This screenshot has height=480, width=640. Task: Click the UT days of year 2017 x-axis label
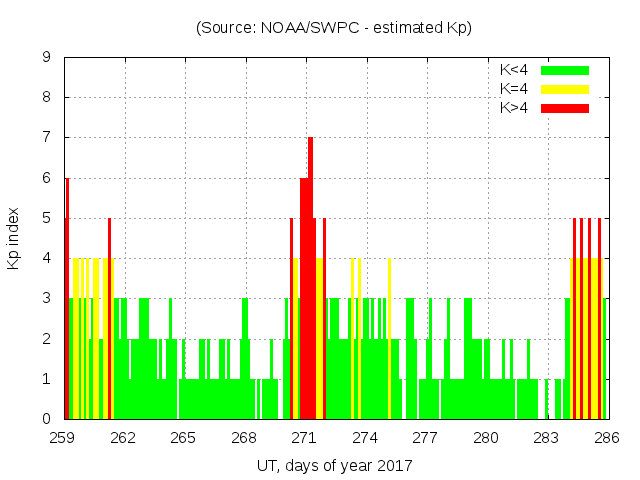pyautogui.click(x=333, y=466)
